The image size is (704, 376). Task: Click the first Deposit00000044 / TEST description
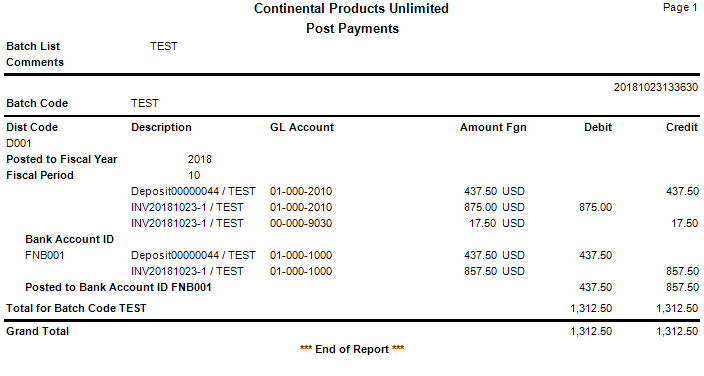[193, 191]
